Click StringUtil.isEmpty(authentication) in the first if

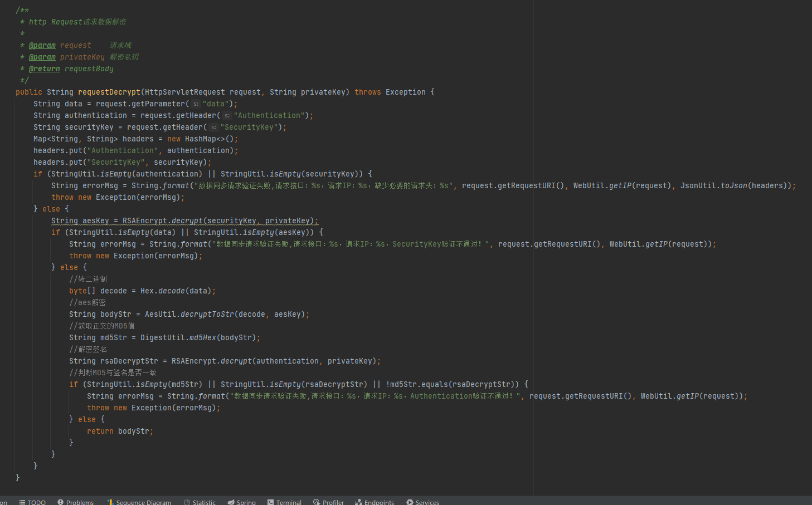127,174
